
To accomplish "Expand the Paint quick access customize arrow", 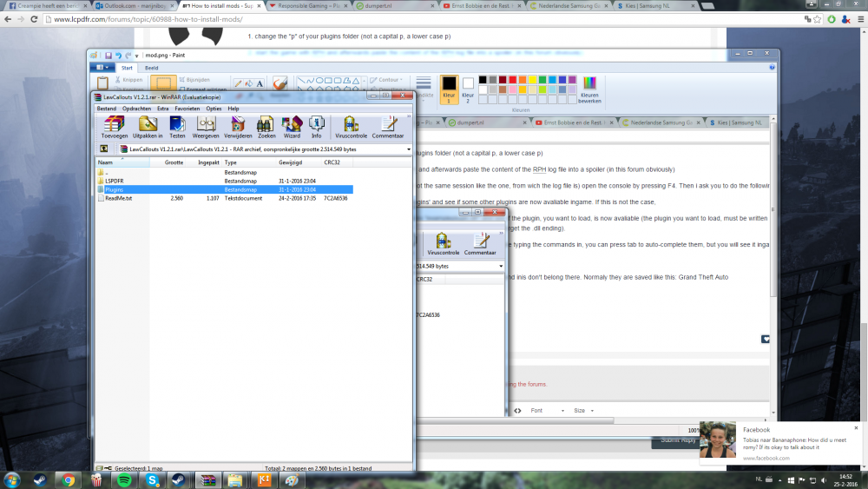I will coord(137,56).
